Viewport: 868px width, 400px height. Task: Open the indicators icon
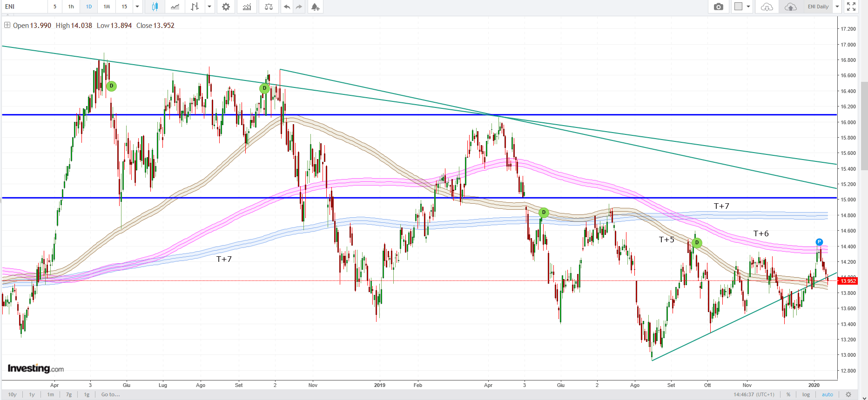(247, 7)
